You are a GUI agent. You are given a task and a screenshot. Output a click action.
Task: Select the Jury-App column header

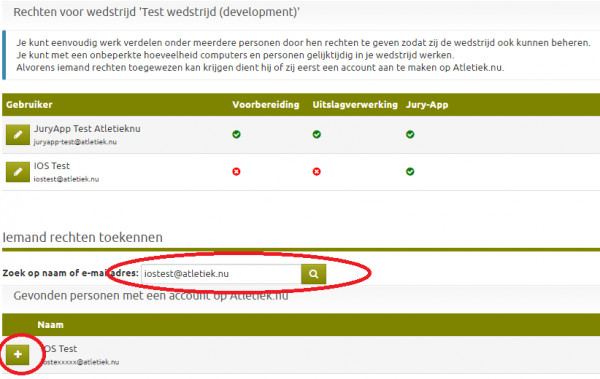click(427, 105)
